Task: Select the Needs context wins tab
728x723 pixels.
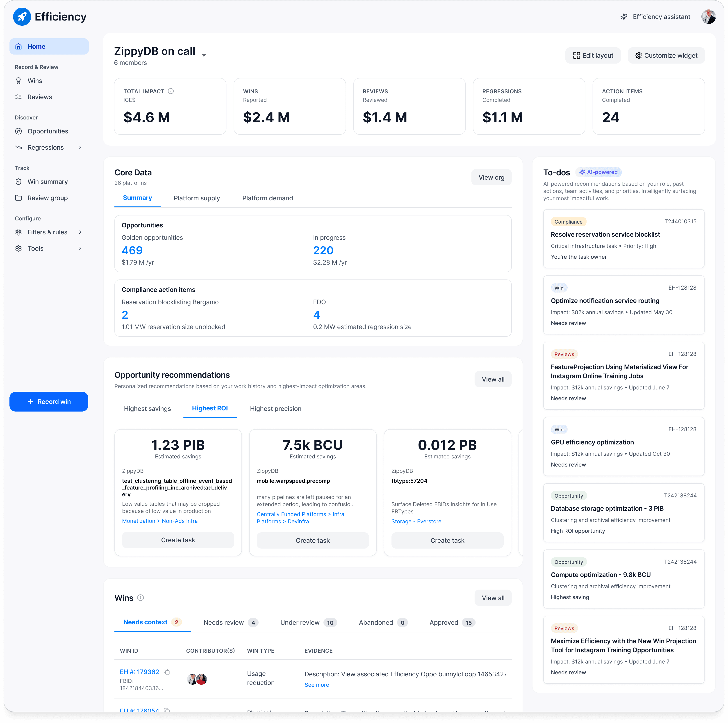Action: pos(152,622)
